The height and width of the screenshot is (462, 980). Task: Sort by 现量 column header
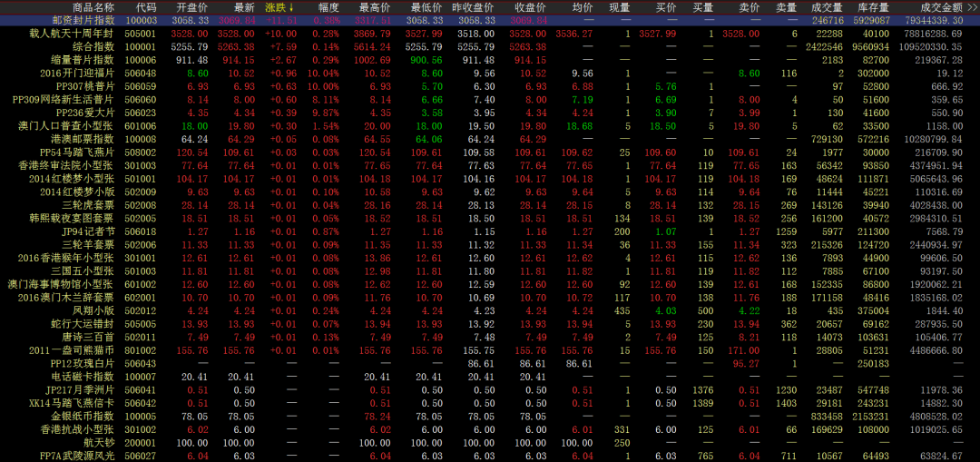point(620,7)
